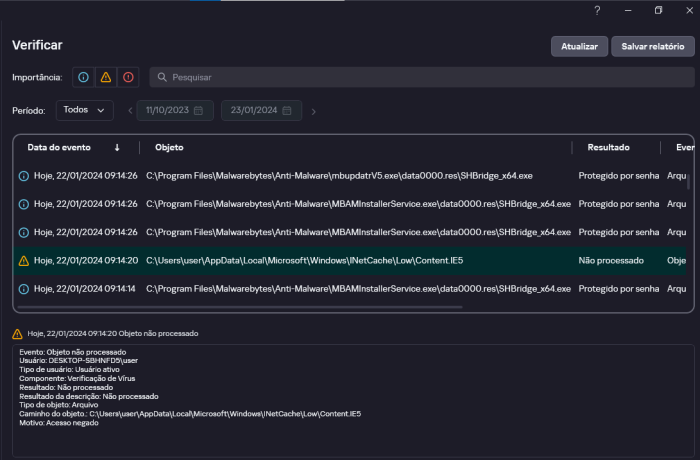Open the Período dropdown set to Todos
The image size is (700, 460).
click(84, 110)
